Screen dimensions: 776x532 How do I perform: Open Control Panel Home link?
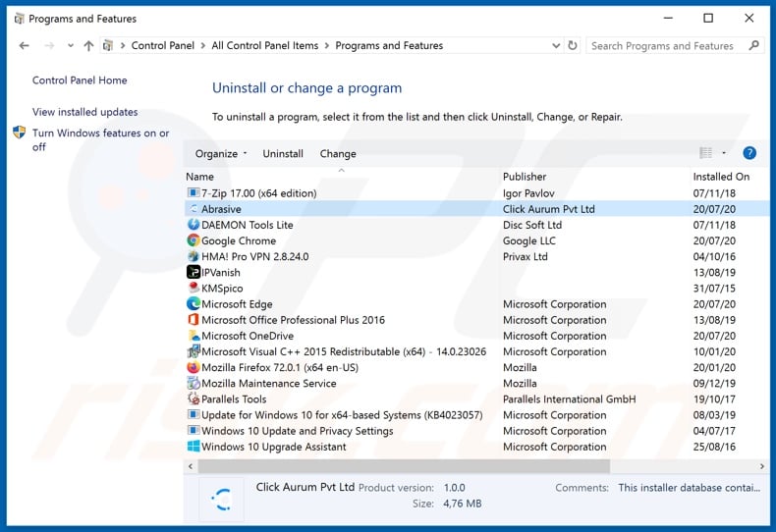[80, 80]
